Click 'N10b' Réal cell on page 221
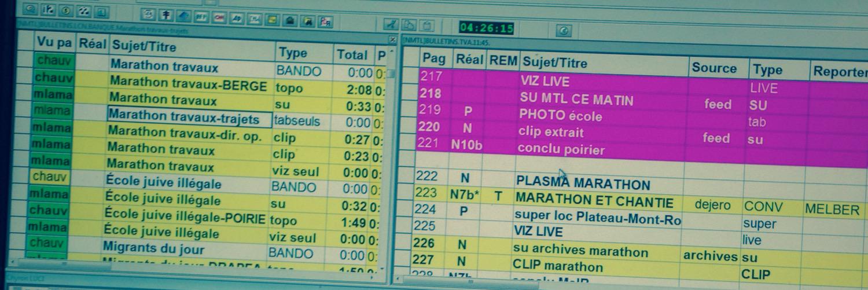 click(466, 145)
